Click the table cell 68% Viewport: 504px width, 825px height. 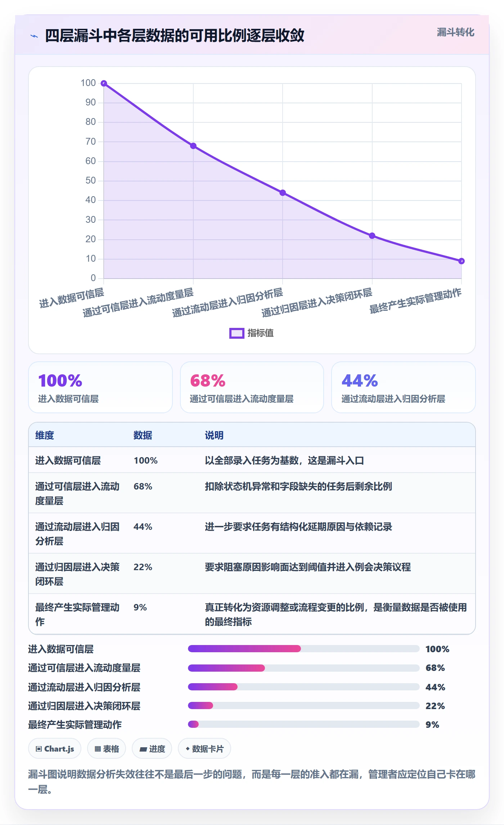point(143,486)
